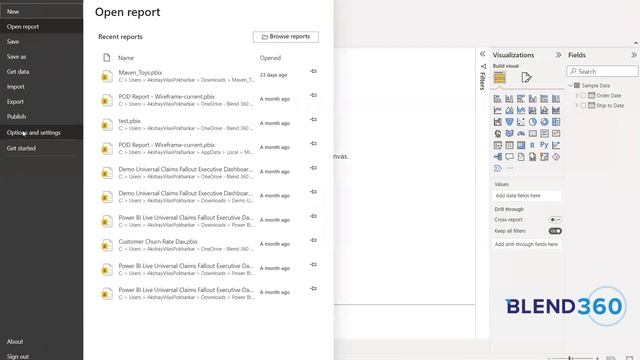640x360 pixels.
Task: Collapse the Sample Data table
Action: (571, 86)
